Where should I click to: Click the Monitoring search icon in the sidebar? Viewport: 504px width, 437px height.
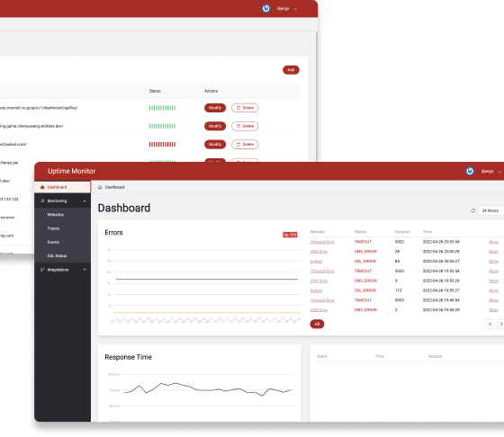(42, 201)
